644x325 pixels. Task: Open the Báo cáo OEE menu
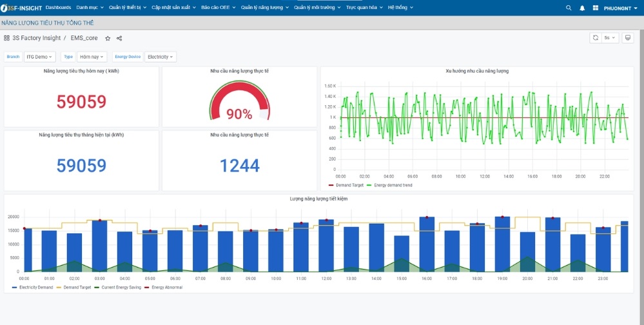[218, 8]
